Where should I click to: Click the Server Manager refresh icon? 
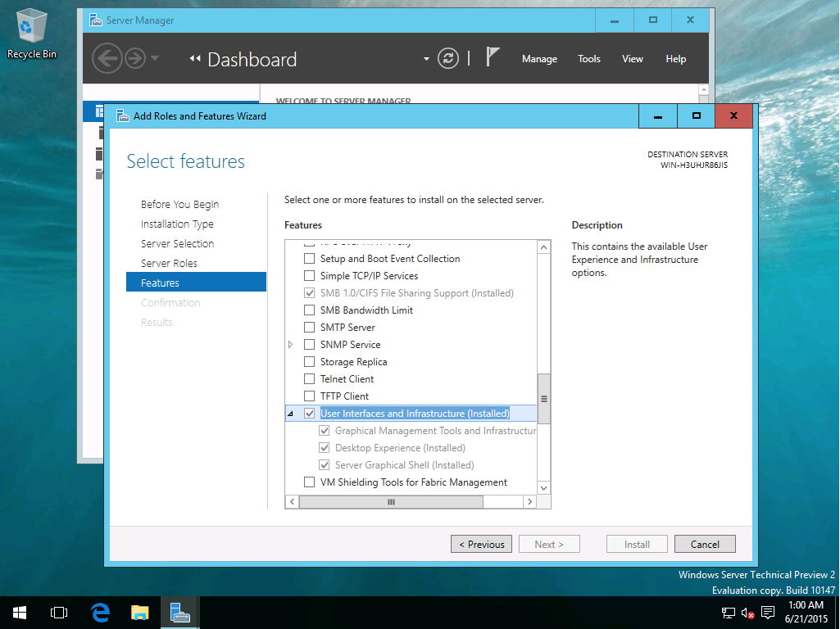[x=448, y=58]
